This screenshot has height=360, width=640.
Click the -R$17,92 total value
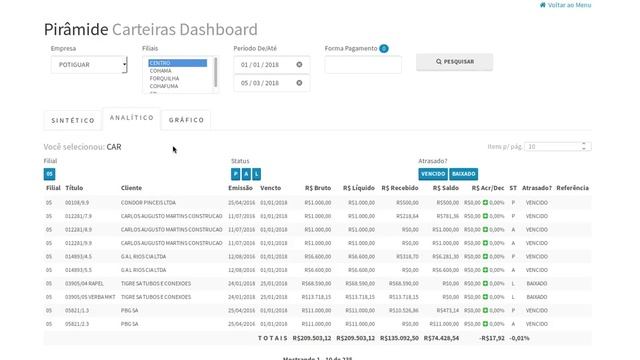(x=492, y=338)
